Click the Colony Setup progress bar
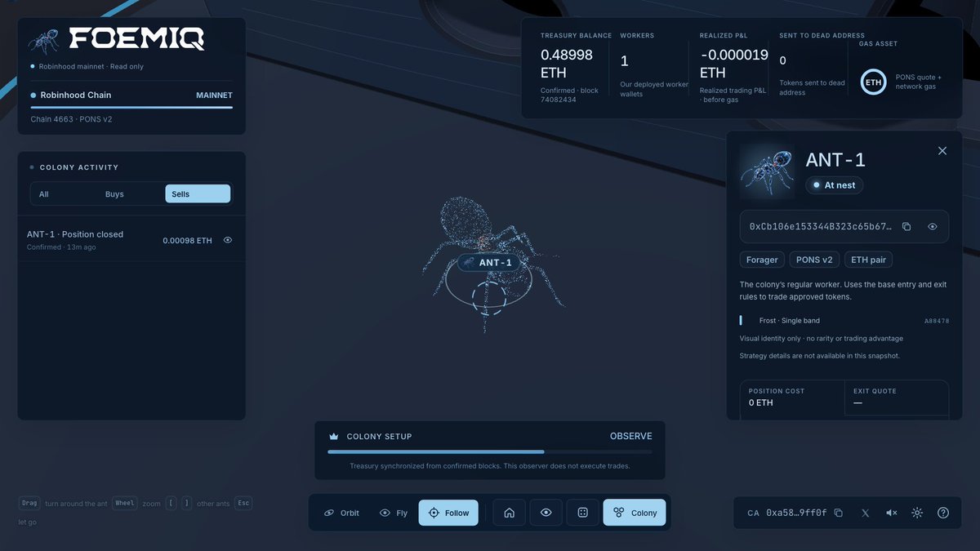 490,451
